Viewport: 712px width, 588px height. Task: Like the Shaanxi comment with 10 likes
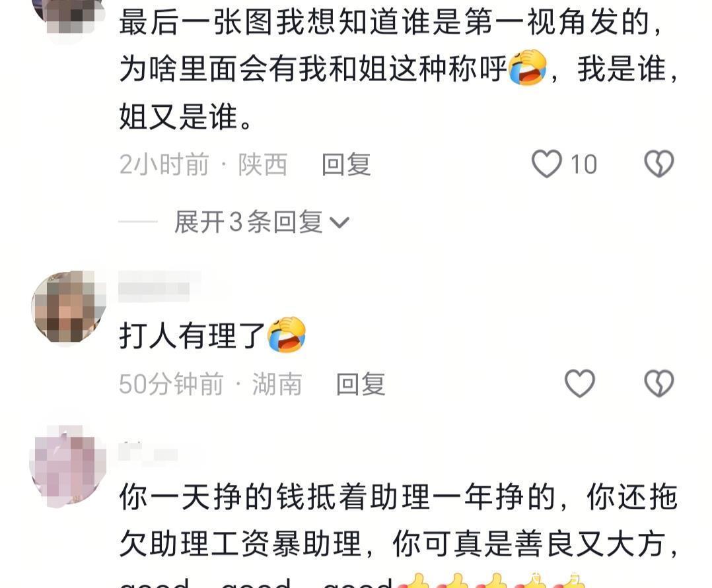point(547,164)
